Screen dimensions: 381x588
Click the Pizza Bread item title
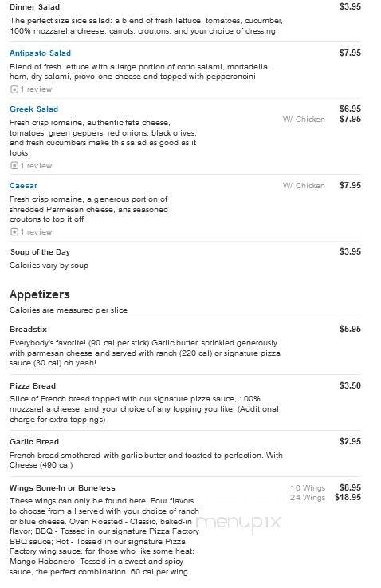coord(33,386)
